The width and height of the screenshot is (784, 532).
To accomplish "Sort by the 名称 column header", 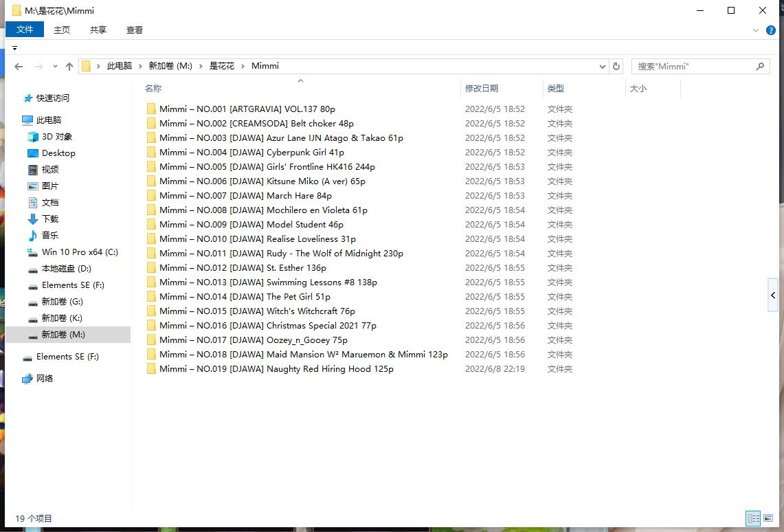I will point(153,88).
